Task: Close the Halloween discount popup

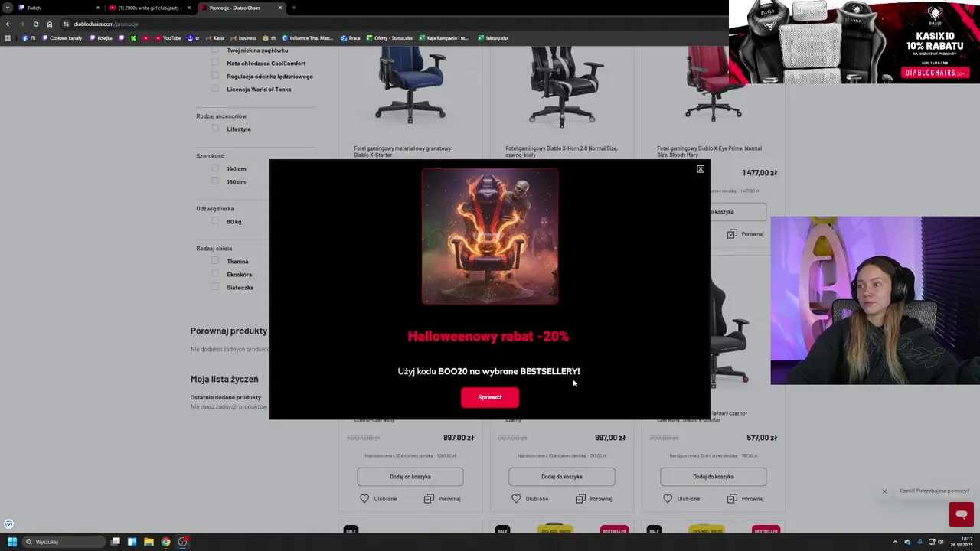Action: click(701, 169)
